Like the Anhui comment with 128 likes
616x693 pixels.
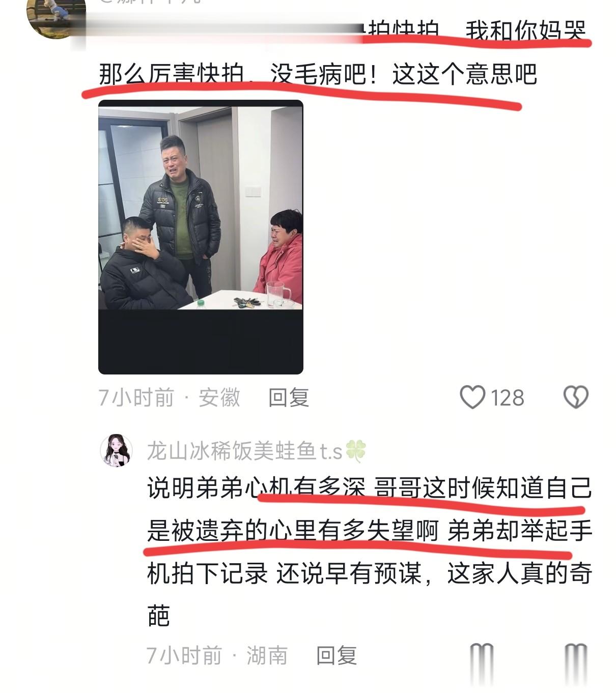click(472, 397)
